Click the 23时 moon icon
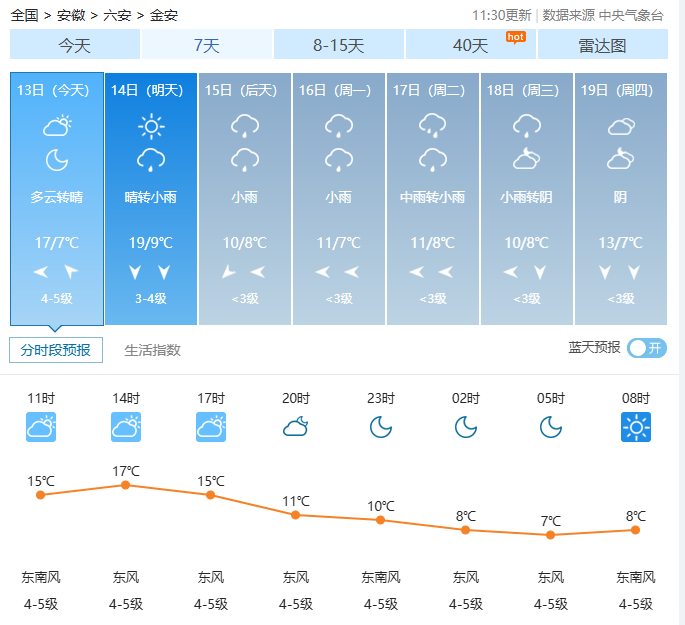685x625 pixels. [381, 427]
